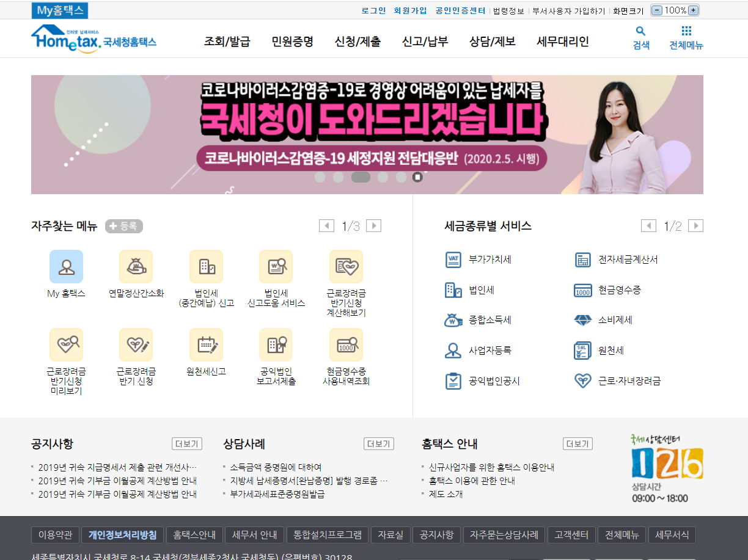Open the 신청/제출 menu
The image size is (748, 560).
(x=358, y=42)
